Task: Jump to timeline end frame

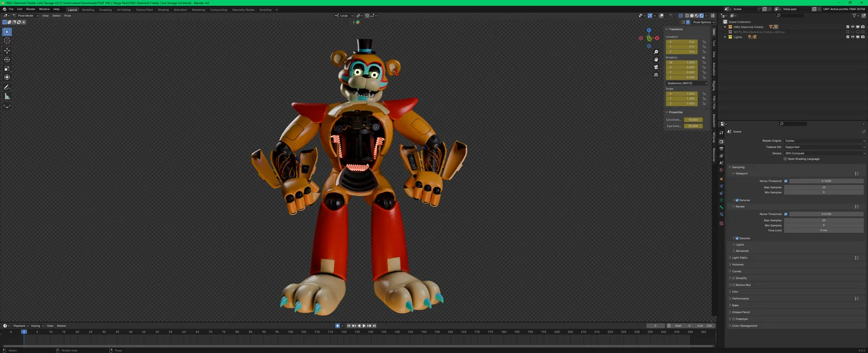Action: coord(374,326)
